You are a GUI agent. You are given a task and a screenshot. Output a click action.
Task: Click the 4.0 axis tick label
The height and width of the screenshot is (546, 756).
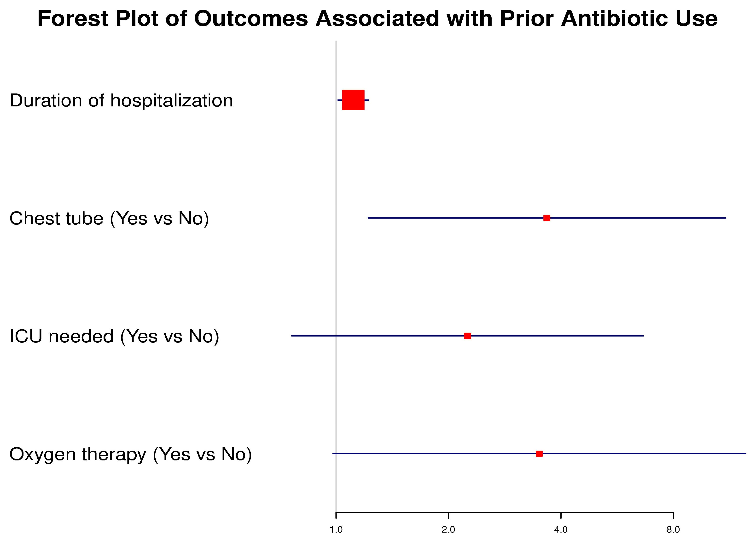(561, 530)
